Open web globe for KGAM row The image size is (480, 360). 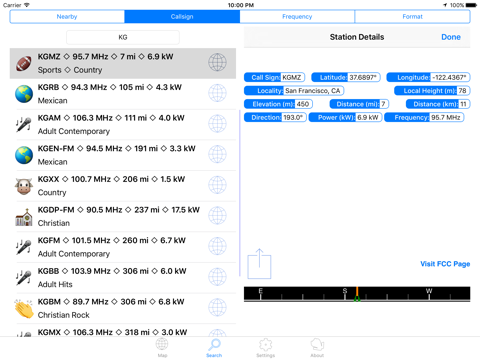point(217,124)
